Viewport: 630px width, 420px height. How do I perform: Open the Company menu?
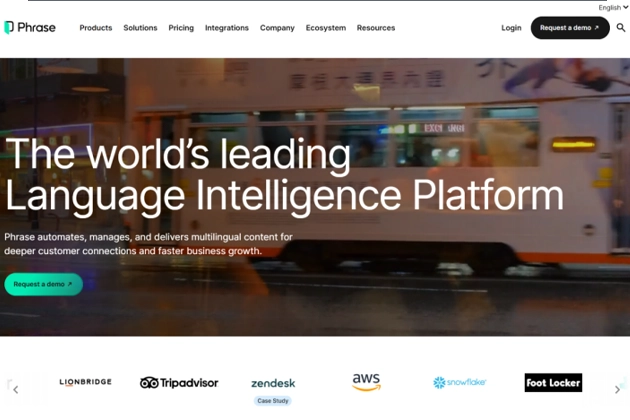277,28
